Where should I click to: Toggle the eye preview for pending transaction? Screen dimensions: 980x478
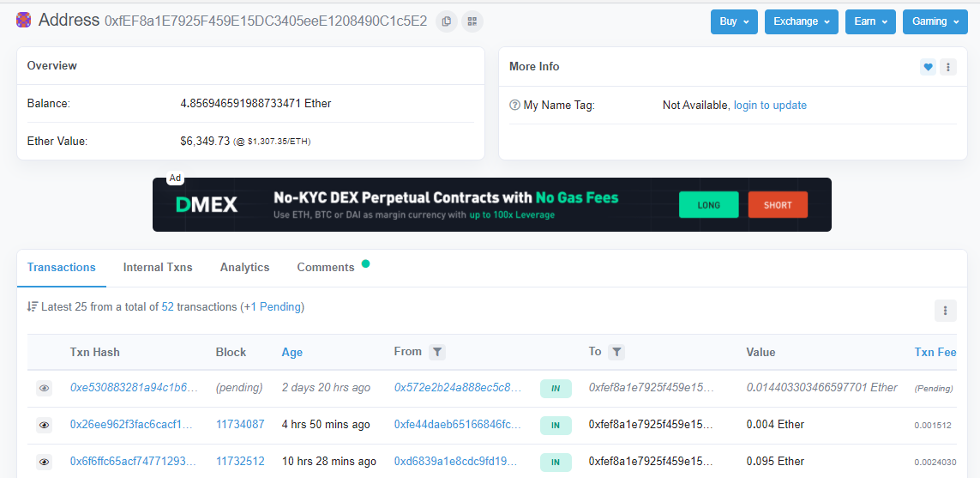coord(45,389)
